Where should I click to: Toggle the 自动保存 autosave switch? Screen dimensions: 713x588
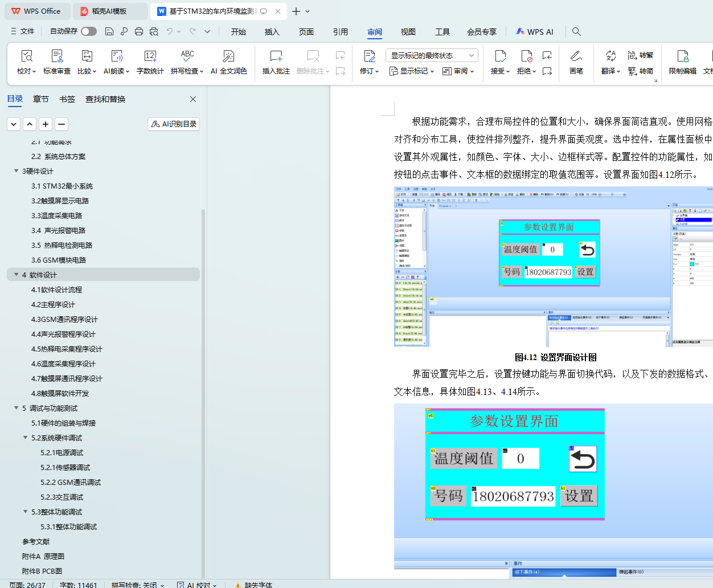[x=88, y=31]
